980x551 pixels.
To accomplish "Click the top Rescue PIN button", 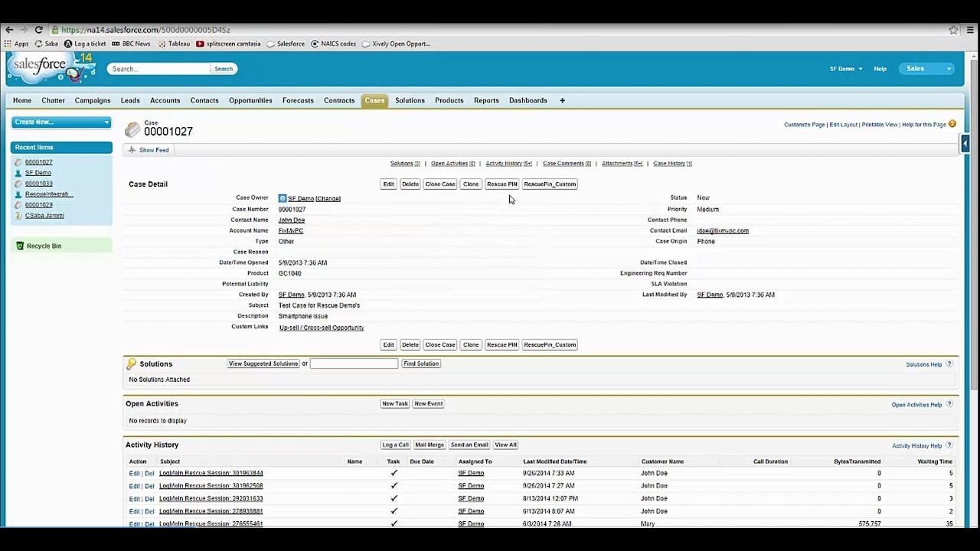I will click(502, 184).
